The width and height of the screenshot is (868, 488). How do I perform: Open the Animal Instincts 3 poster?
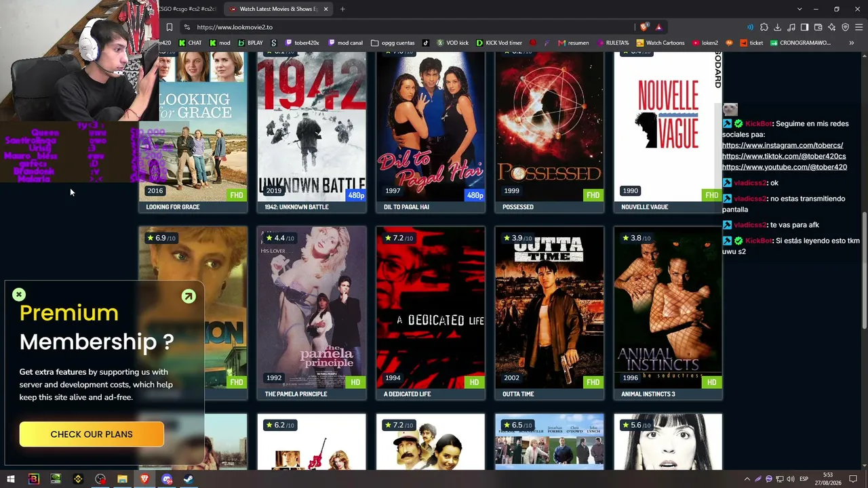pos(668,308)
